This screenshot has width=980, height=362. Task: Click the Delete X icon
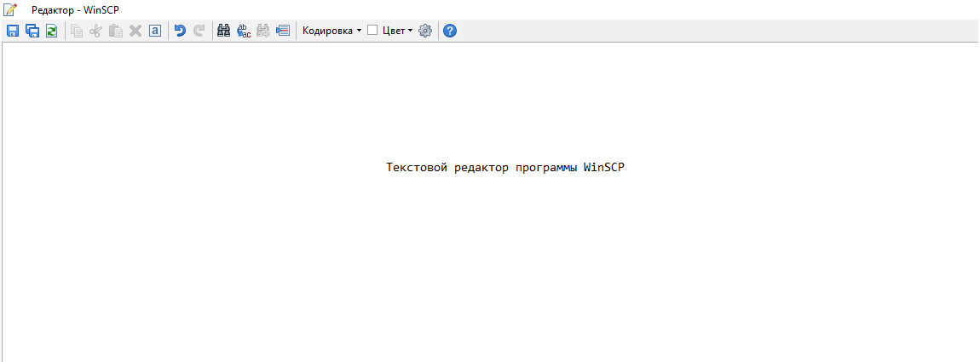[135, 31]
